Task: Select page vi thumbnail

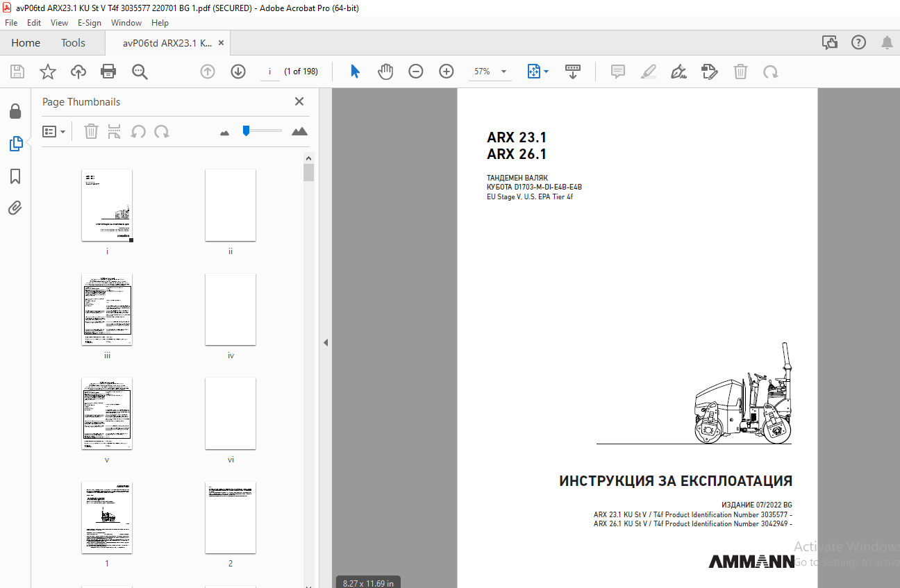Action: tap(231, 414)
